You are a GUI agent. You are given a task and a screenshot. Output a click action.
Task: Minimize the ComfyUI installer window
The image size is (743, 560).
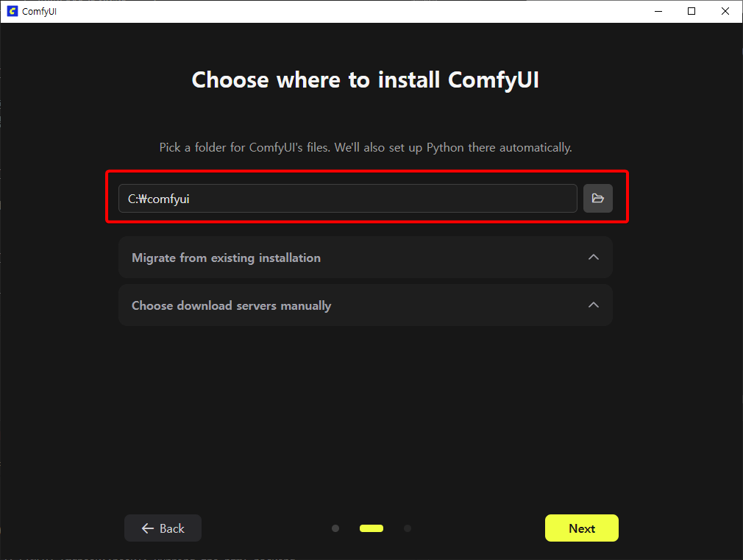[657, 11]
